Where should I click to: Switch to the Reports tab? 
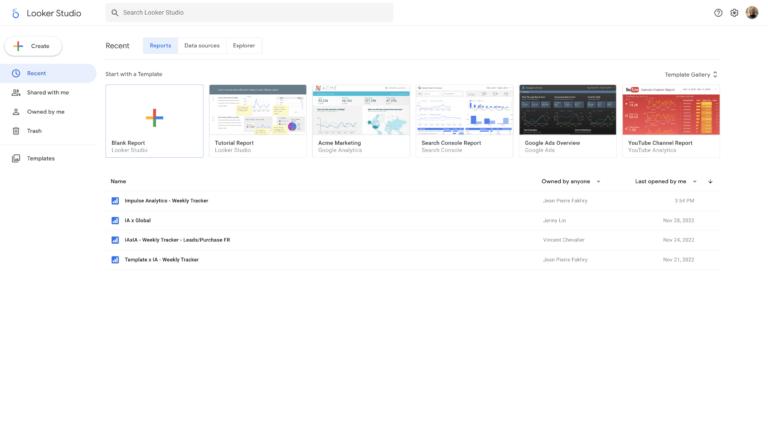pos(160,46)
